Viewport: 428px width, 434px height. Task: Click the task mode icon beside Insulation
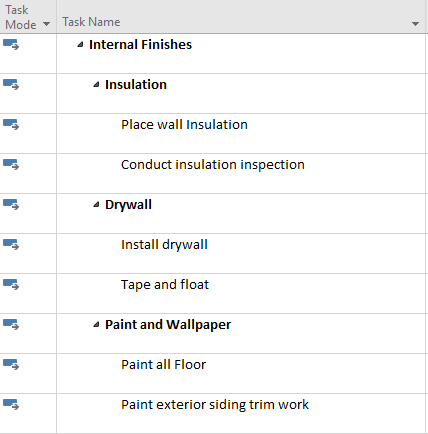pyautogui.click(x=11, y=84)
